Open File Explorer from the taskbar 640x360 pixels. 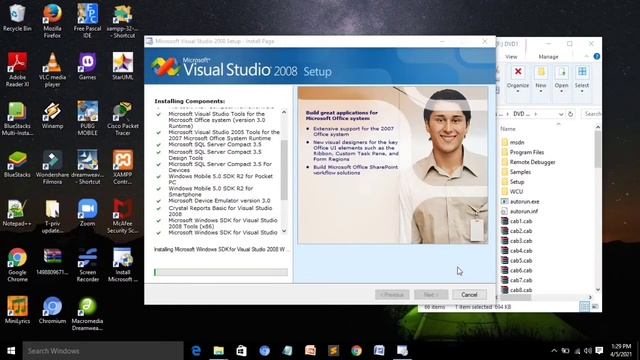pyautogui.click(x=219, y=351)
